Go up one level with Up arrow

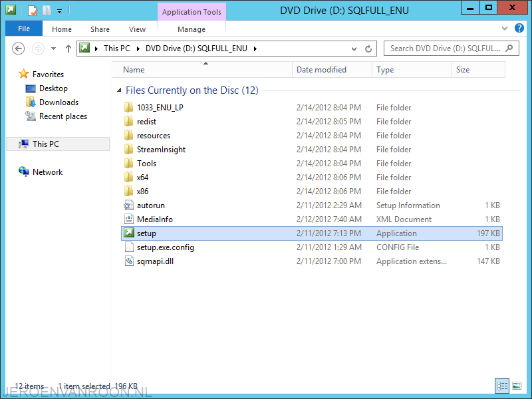[68, 49]
